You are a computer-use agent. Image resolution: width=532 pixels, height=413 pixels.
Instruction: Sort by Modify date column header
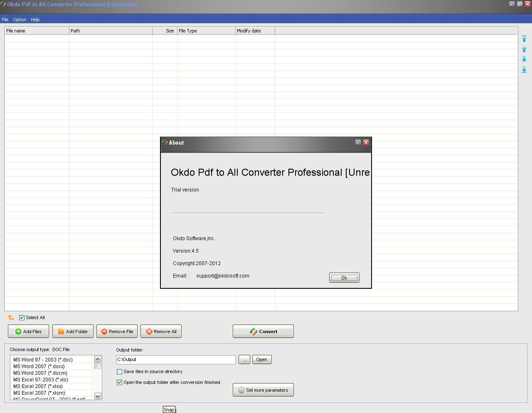click(255, 31)
